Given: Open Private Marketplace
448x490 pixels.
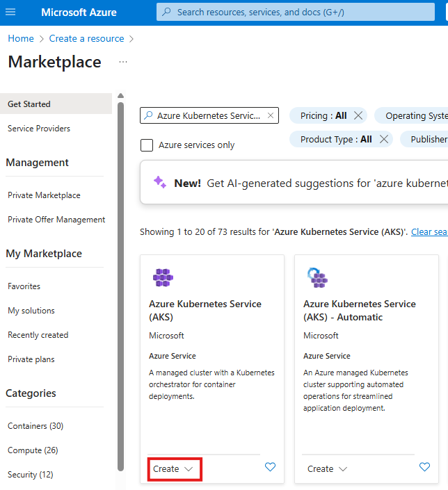Looking at the screenshot, I should (x=44, y=195).
